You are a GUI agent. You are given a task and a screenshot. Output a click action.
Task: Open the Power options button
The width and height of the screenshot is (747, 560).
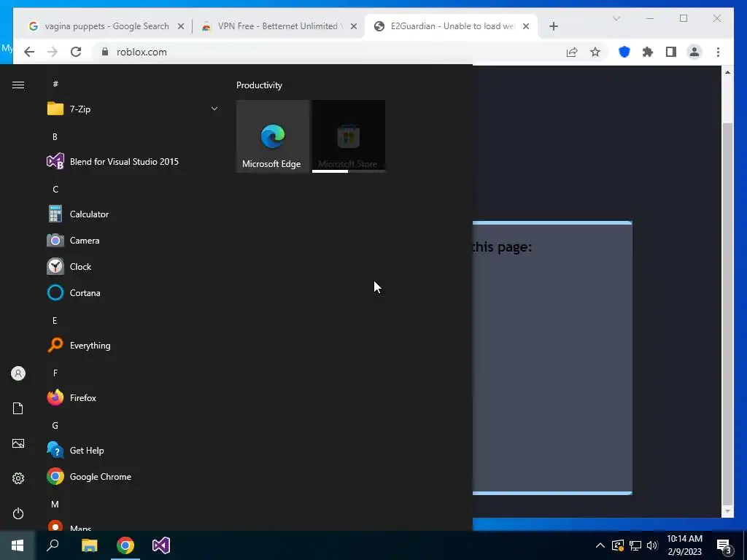point(18,513)
